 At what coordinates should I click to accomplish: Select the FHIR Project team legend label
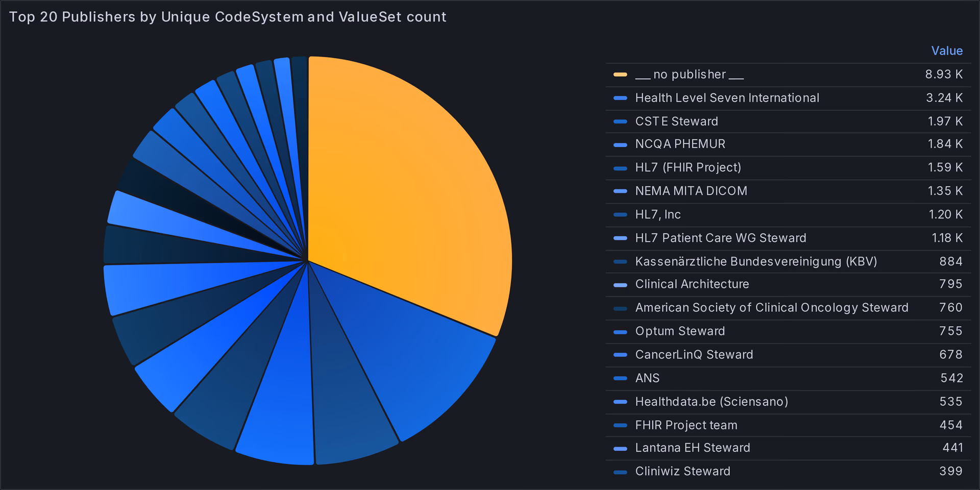point(686,425)
